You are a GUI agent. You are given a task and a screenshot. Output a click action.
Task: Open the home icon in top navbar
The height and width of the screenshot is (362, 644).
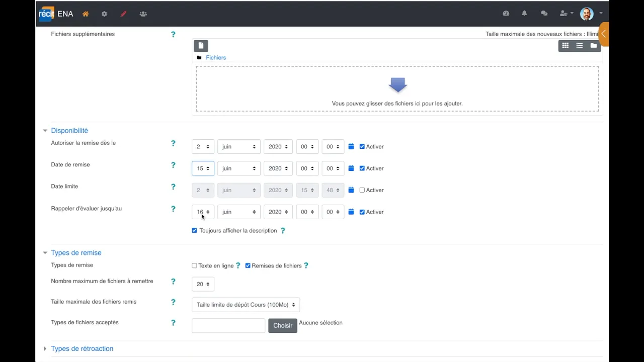tap(86, 14)
